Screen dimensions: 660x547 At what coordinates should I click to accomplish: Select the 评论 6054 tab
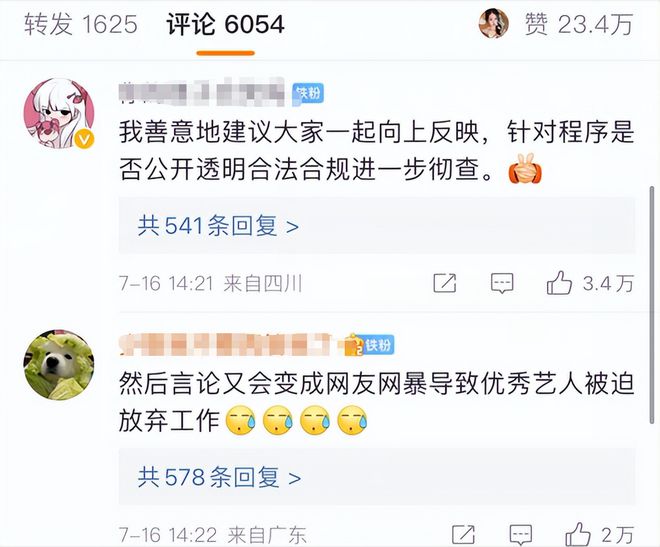(225, 24)
